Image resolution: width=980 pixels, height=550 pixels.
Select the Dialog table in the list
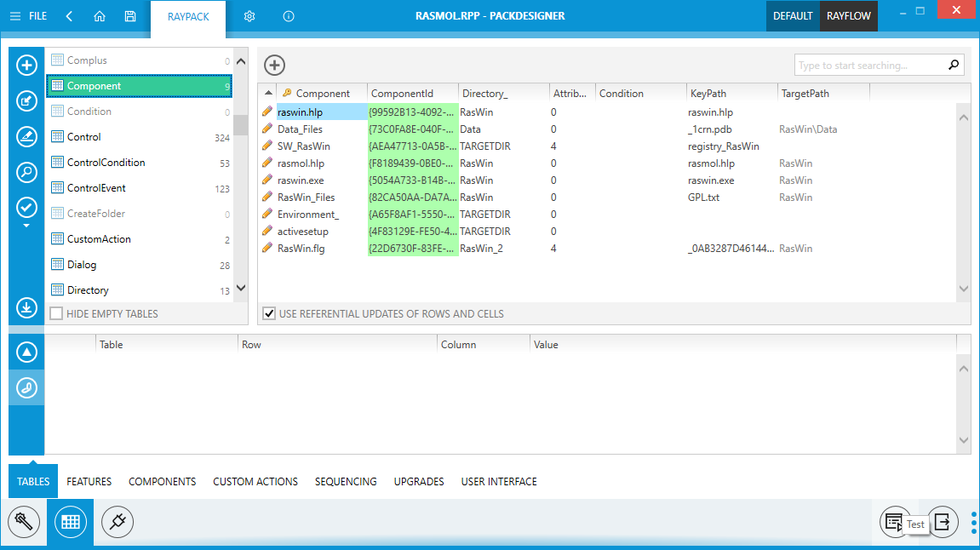point(82,265)
